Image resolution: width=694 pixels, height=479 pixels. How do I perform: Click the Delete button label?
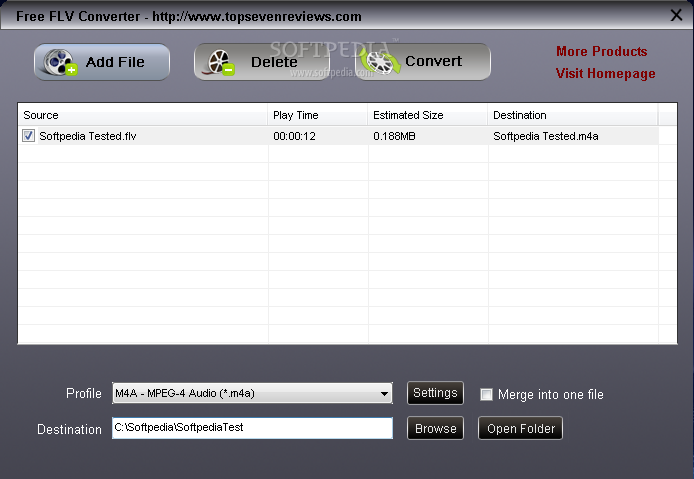point(274,62)
